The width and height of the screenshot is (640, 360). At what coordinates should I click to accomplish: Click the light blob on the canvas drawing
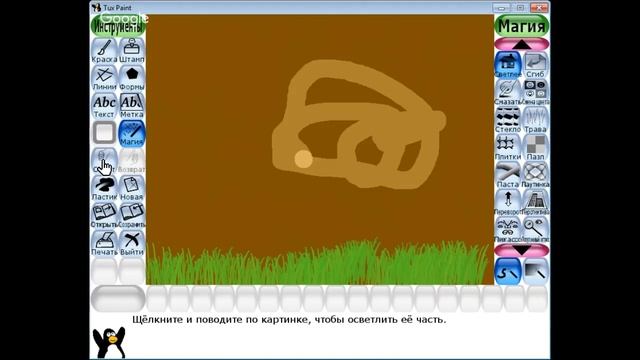point(304,159)
